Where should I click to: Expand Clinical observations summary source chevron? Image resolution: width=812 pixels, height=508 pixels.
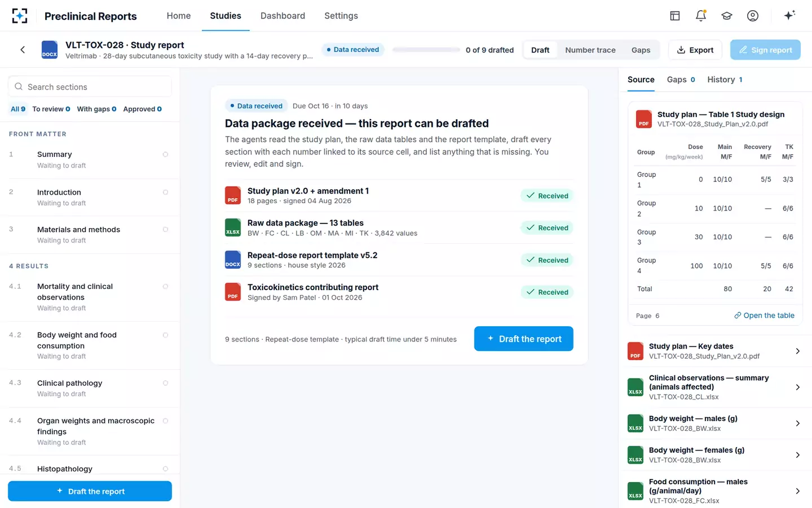pos(797,387)
